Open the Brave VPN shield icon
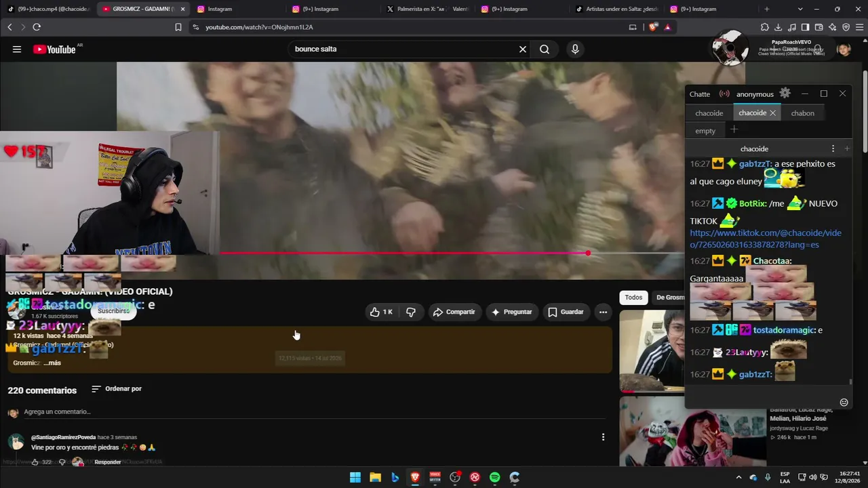Image resolution: width=868 pixels, height=488 pixels. coord(846,27)
